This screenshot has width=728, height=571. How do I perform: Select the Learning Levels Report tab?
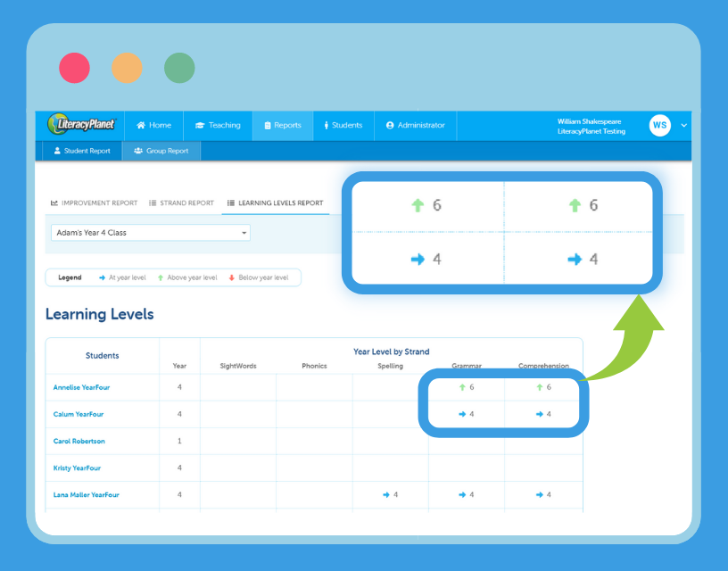pos(275,203)
